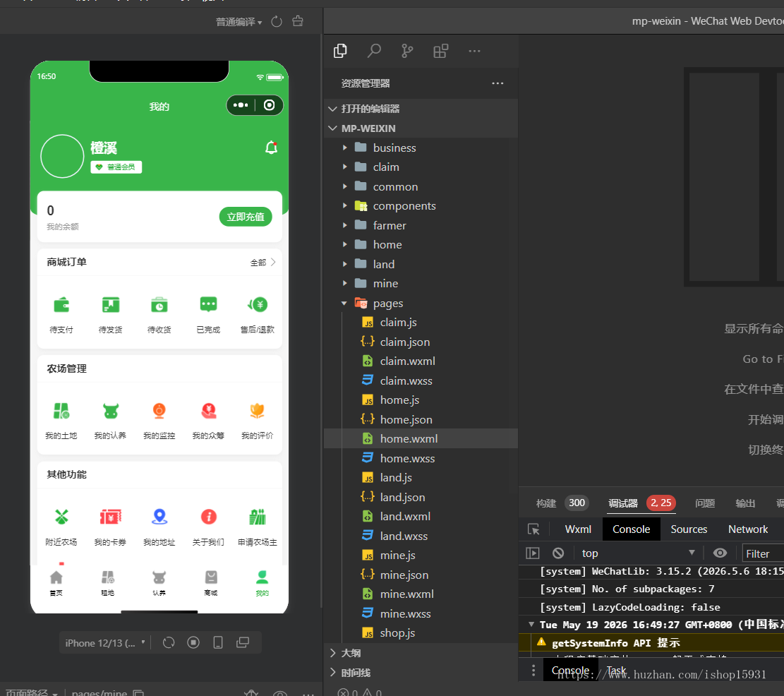Expand the components folder
The height and width of the screenshot is (696, 784).
click(x=421, y=206)
